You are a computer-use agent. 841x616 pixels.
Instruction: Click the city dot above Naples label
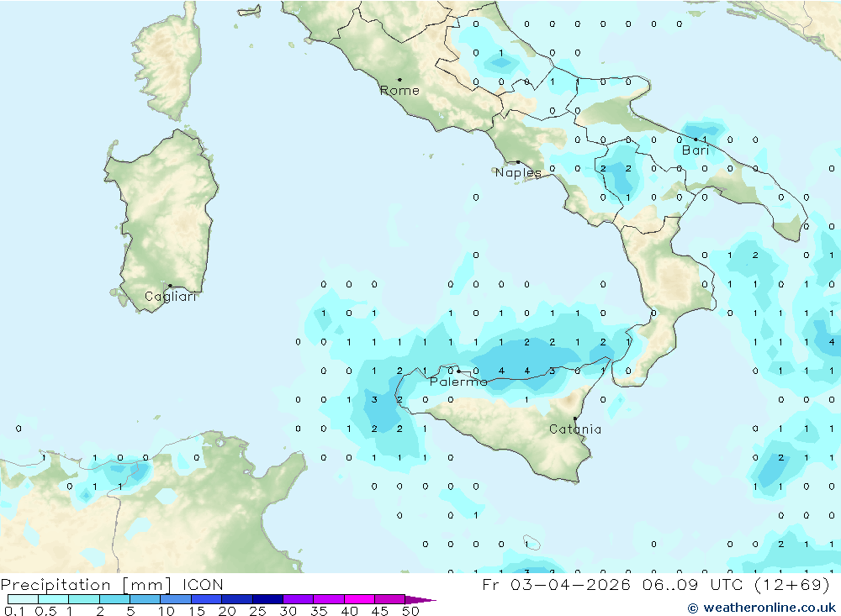click(x=518, y=162)
